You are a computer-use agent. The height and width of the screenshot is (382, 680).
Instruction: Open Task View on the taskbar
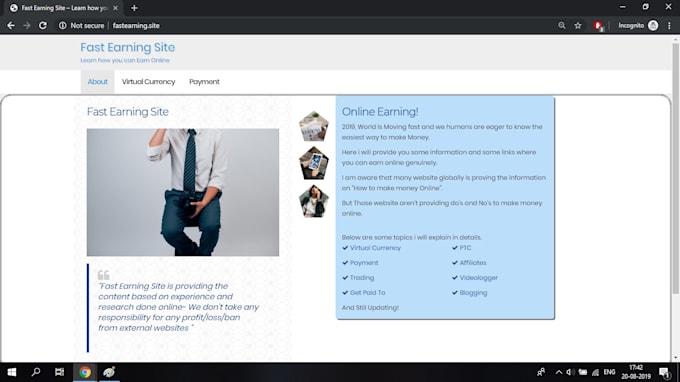[59, 372]
